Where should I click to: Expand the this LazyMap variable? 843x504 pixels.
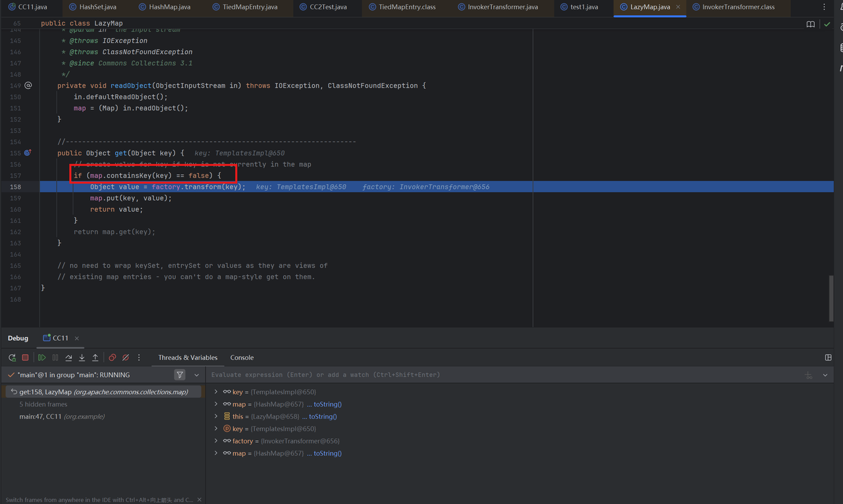click(x=216, y=416)
